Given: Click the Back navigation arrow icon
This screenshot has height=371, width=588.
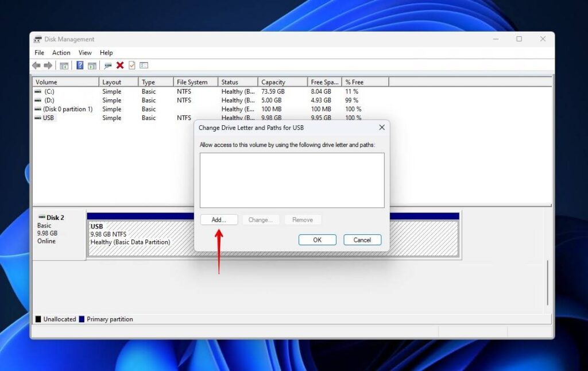Looking at the screenshot, I should tap(36, 65).
